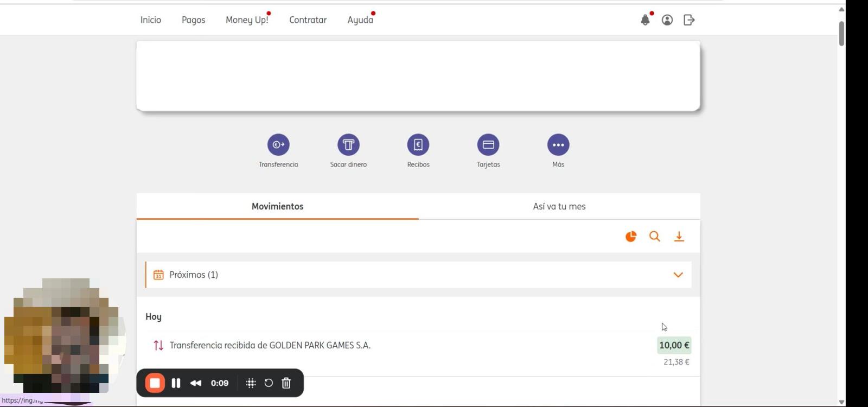Search movements with the magnifier icon

[x=655, y=237]
